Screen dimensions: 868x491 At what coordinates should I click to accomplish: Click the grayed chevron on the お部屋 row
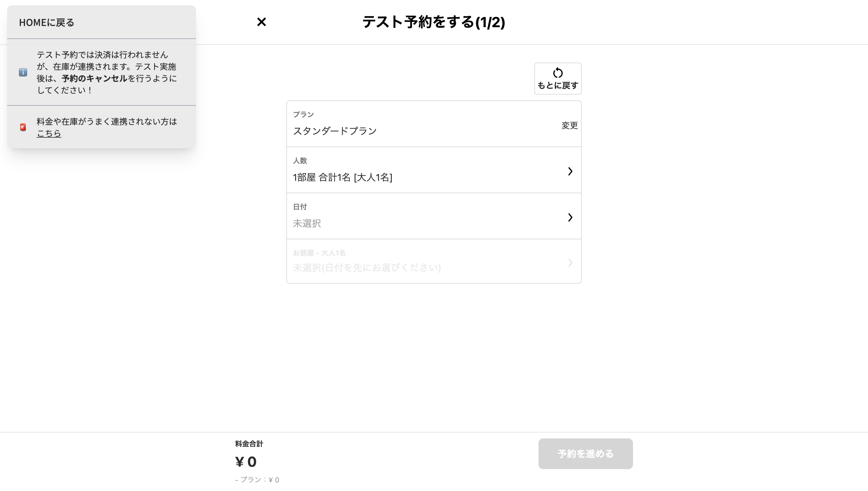coord(570,263)
